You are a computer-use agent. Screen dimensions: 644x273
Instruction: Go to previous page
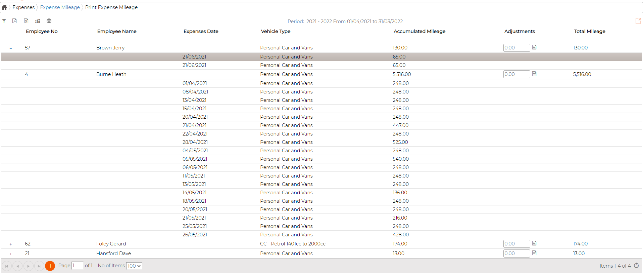[17, 266]
